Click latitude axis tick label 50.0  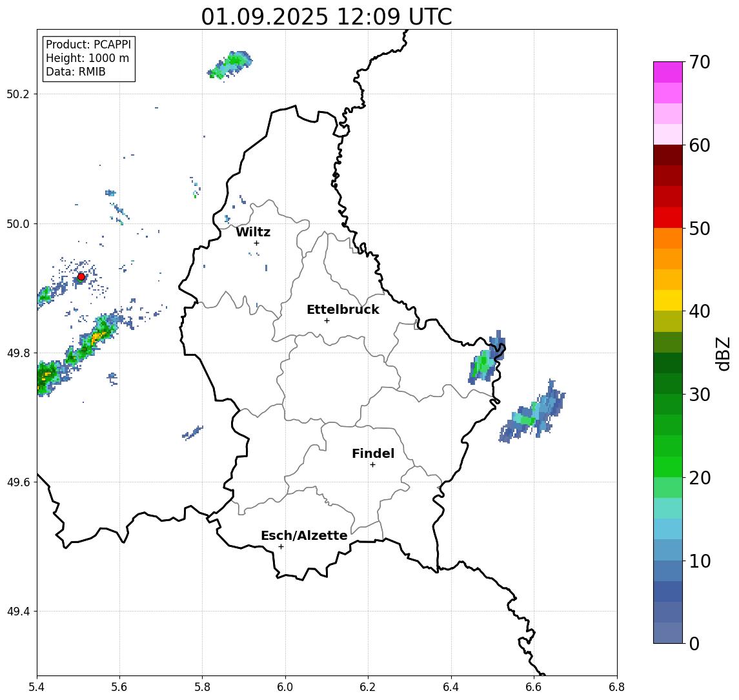pos(18,223)
